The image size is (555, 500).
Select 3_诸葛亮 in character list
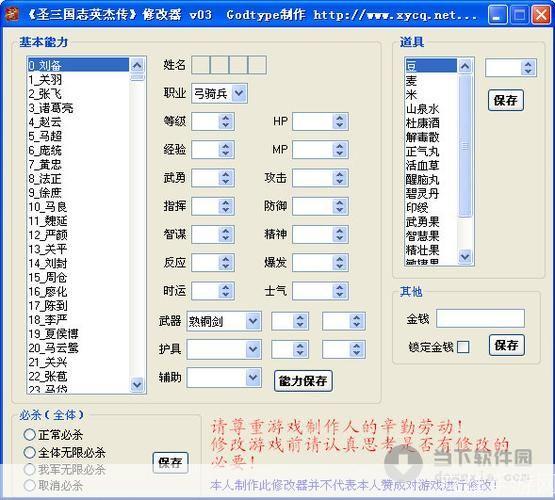(78, 108)
